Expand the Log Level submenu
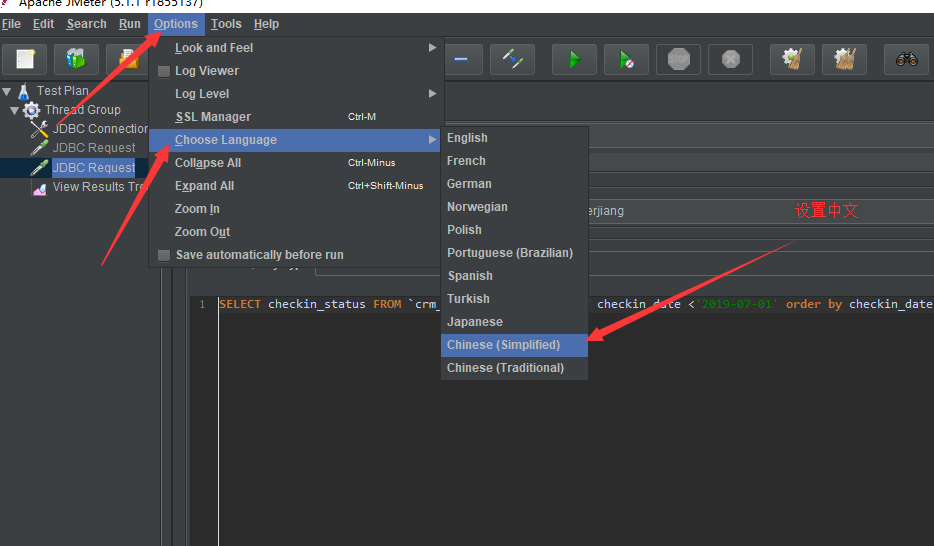Viewport: 934px width, 546px height. pos(295,94)
